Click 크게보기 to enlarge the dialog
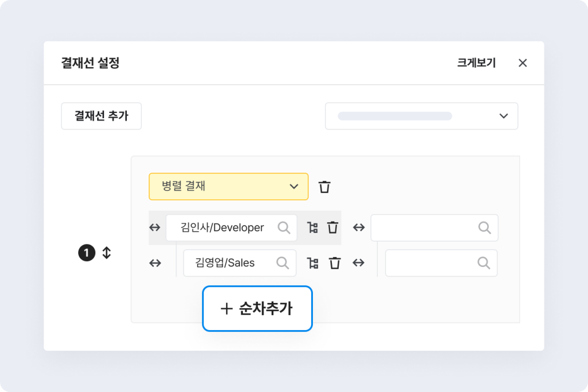 476,63
